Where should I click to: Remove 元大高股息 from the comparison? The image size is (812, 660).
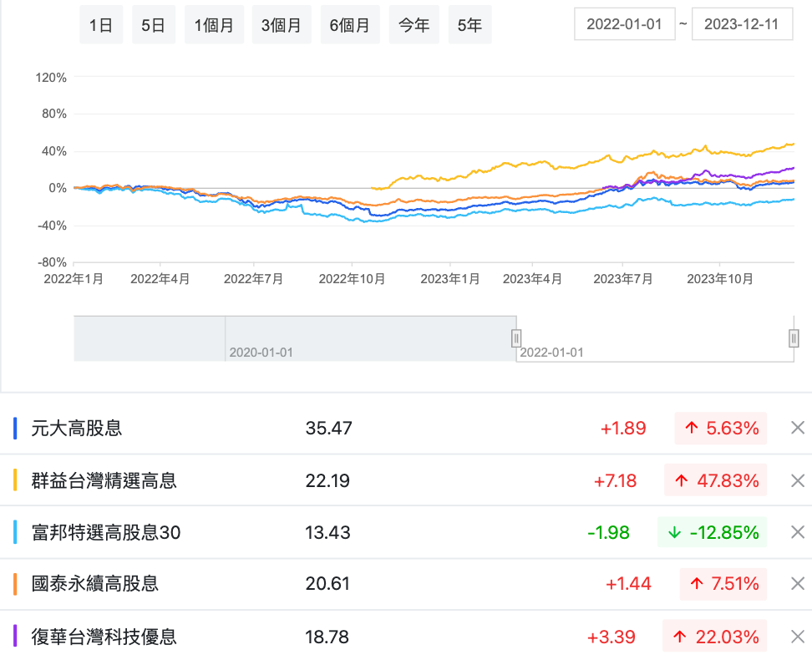click(798, 428)
